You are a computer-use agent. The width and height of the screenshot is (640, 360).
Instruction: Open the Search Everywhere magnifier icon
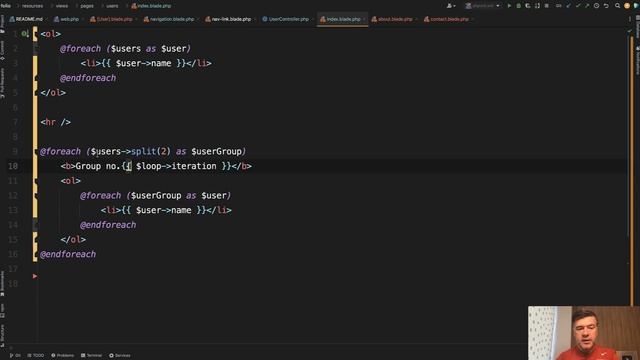point(618,6)
